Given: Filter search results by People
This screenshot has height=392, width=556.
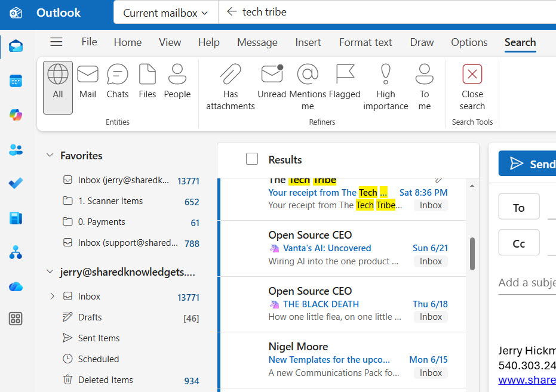Looking at the screenshot, I should point(177,82).
